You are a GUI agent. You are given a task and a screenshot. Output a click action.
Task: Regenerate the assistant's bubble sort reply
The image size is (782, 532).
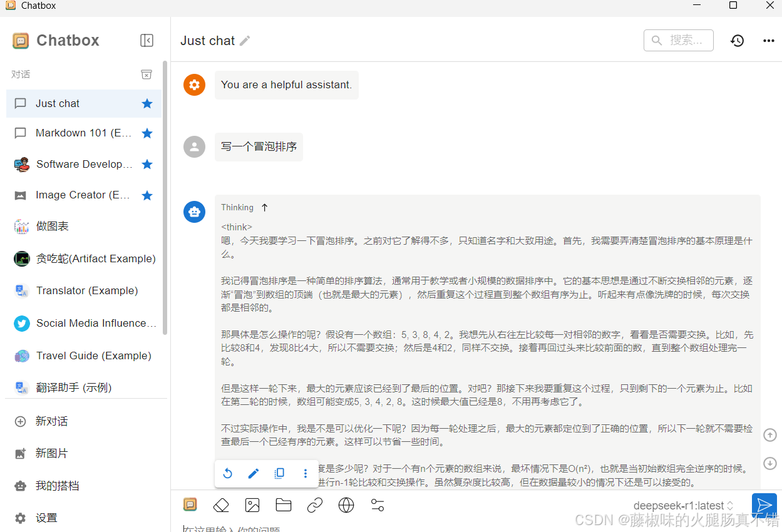pyautogui.click(x=228, y=473)
